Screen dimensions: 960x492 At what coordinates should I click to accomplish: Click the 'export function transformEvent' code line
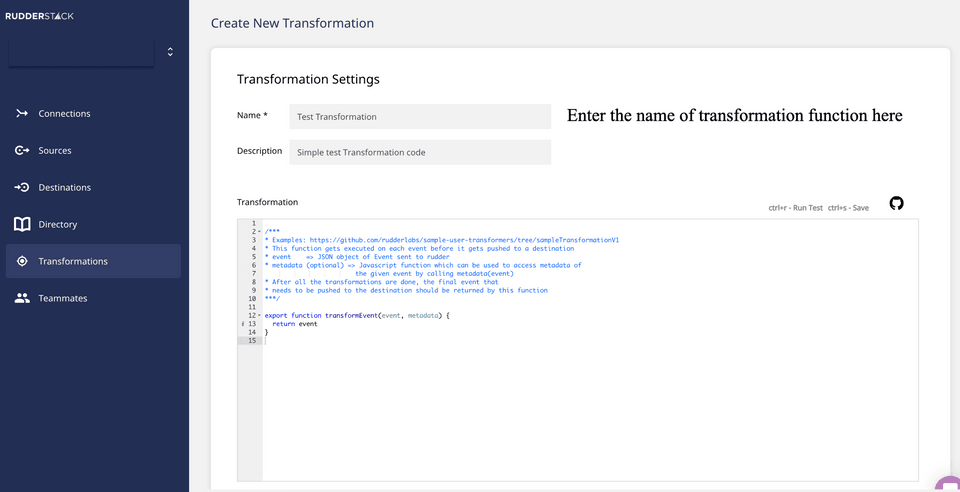(x=357, y=316)
